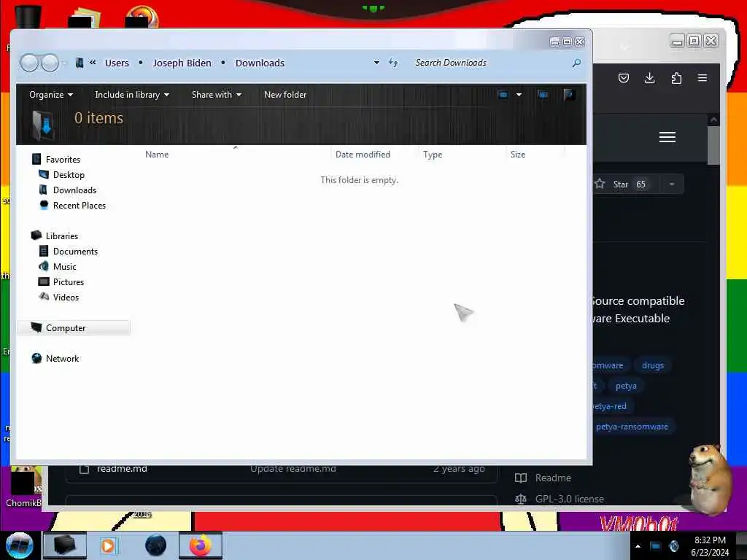The image size is (747, 560).
Task: Create a New folder
Action: 285,94
